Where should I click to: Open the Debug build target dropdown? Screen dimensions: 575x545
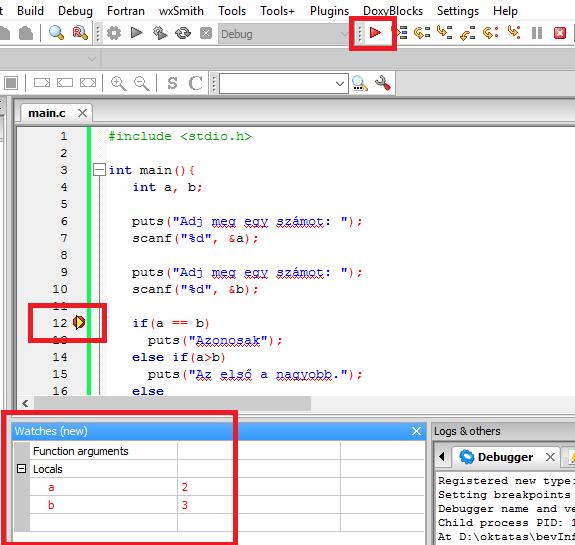point(283,34)
